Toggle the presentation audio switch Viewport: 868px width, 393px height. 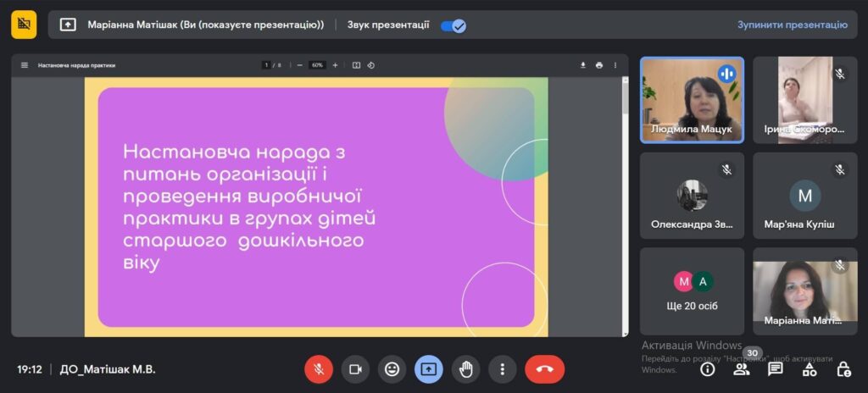coord(453,25)
